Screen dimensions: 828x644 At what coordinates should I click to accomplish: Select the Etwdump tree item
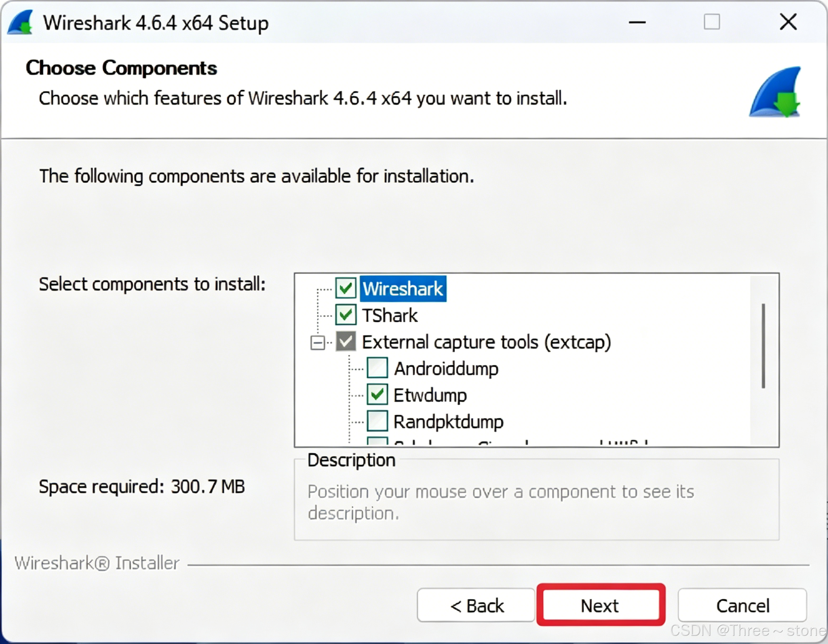click(x=430, y=395)
